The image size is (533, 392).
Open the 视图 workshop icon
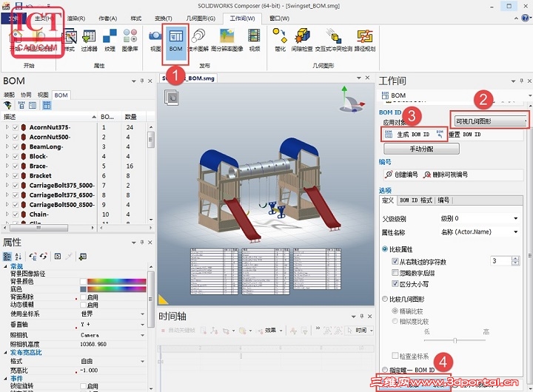(x=155, y=41)
